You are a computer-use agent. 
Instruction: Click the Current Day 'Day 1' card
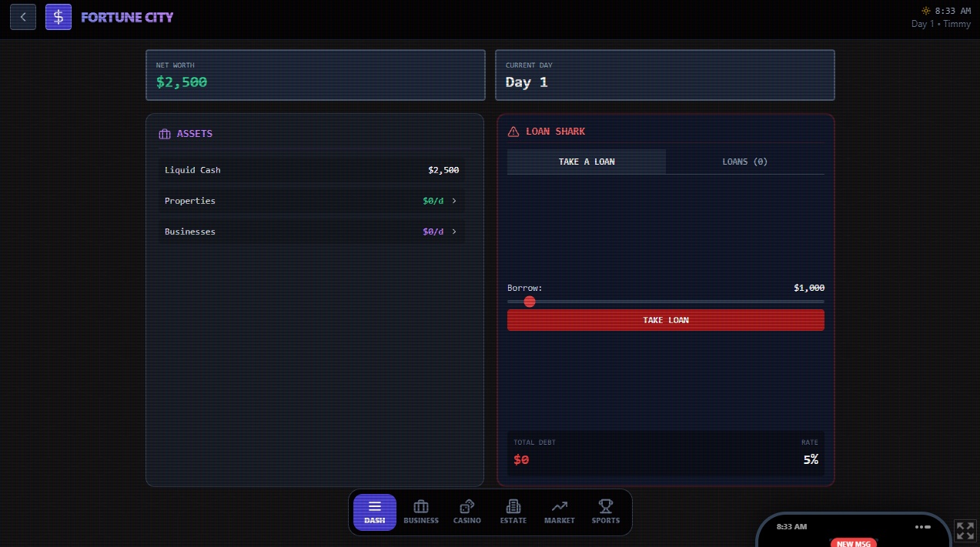pyautogui.click(x=665, y=75)
